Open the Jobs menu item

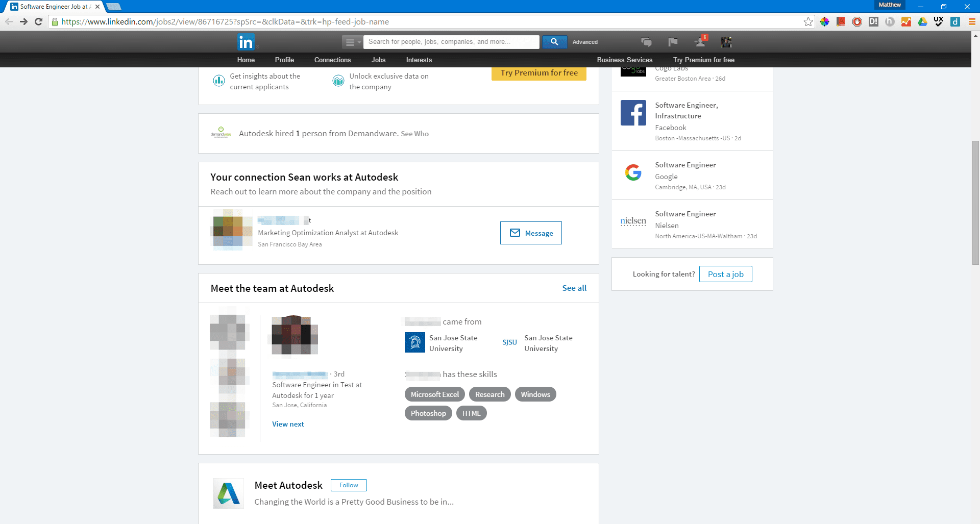pyautogui.click(x=378, y=60)
